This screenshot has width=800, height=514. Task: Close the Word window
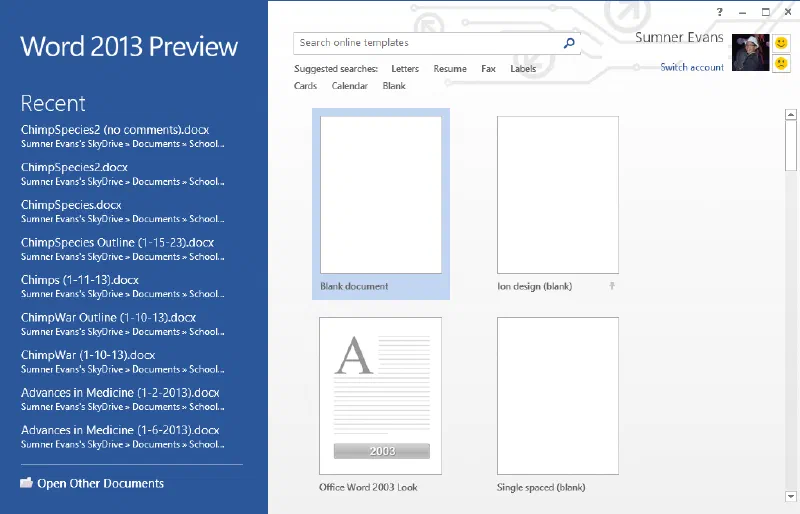pyautogui.click(x=788, y=12)
